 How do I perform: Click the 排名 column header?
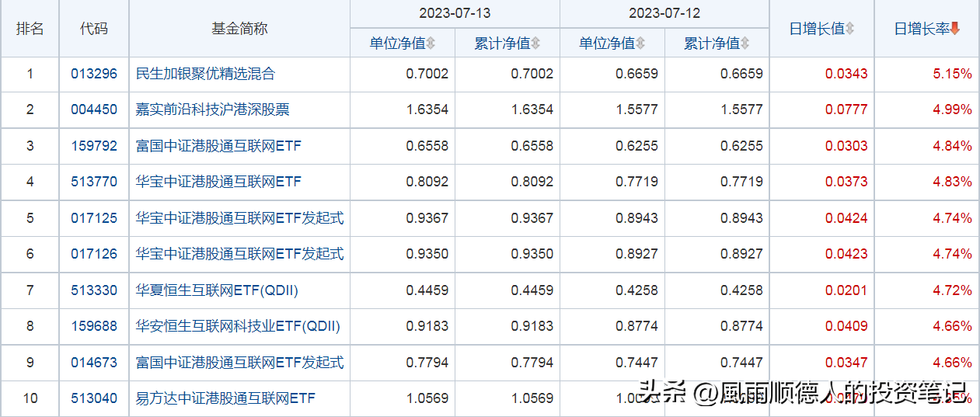point(30,29)
